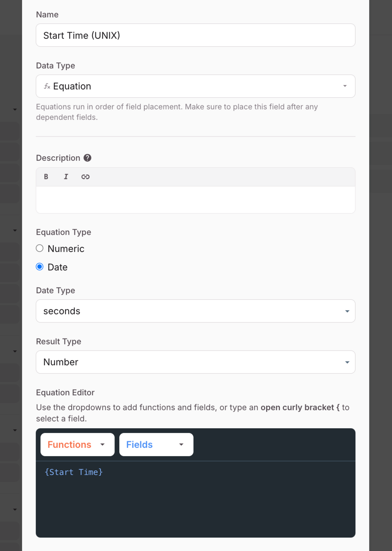Click the caret arrow on the Date Type field
Screen dimensions: 392x551
coord(347,311)
